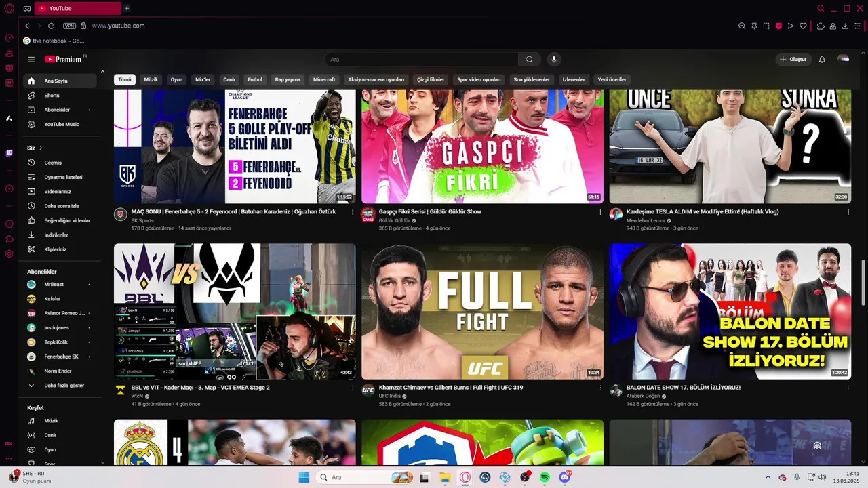Open more options for MAÇ SONU video
This screenshot has width=868, height=488.
point(353,212)
